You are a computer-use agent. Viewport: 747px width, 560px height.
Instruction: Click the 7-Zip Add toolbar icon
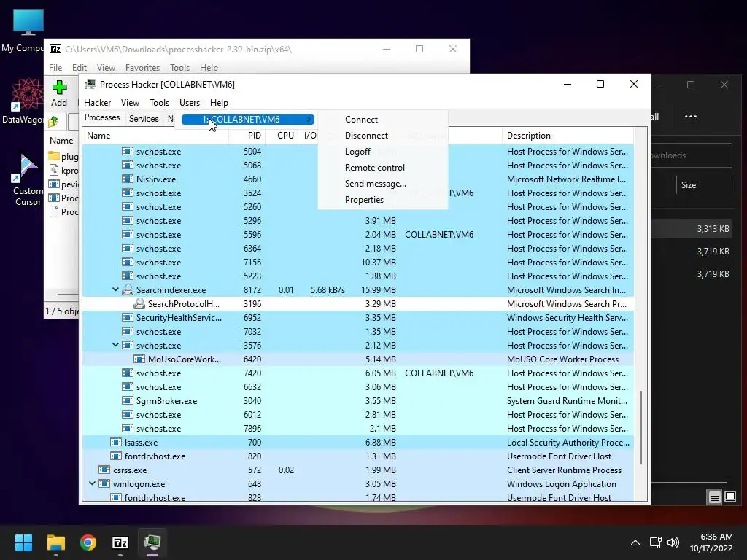(59, 87)
